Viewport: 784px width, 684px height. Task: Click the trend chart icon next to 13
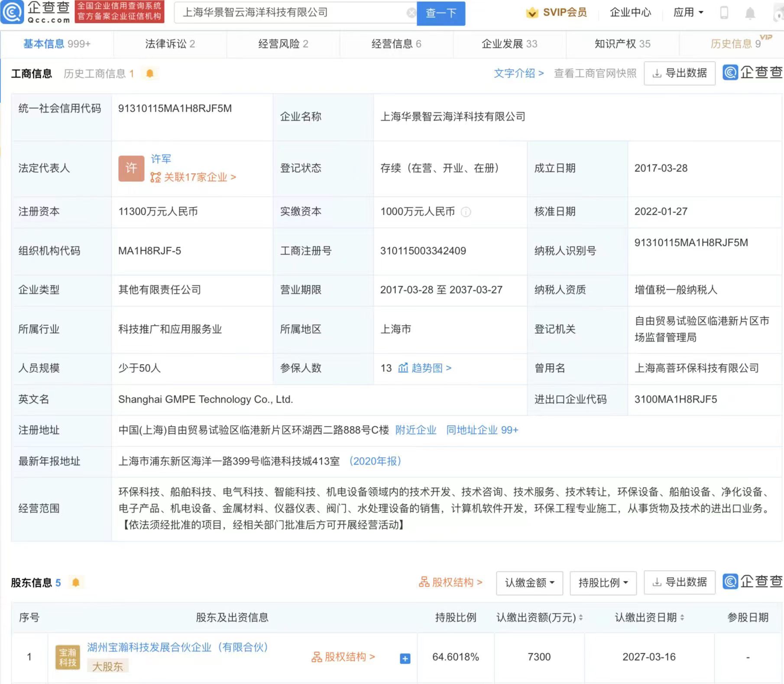(x=403, y=368)
